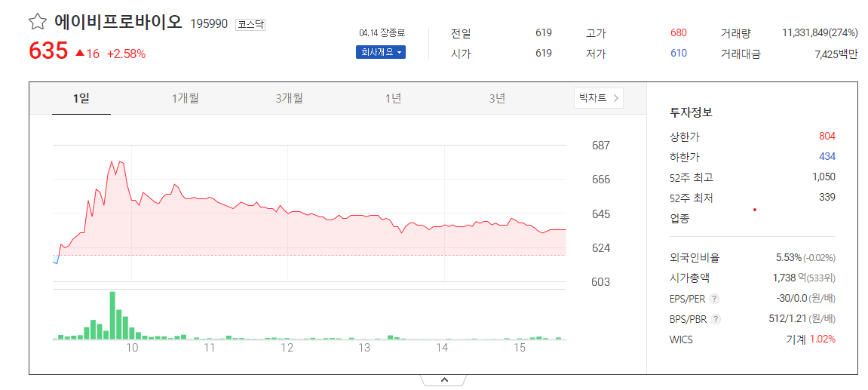Image resolution: width=868 pixels, height=390 pixels.
Task: Click the 투자정보 heading
Action: (691, 112)
